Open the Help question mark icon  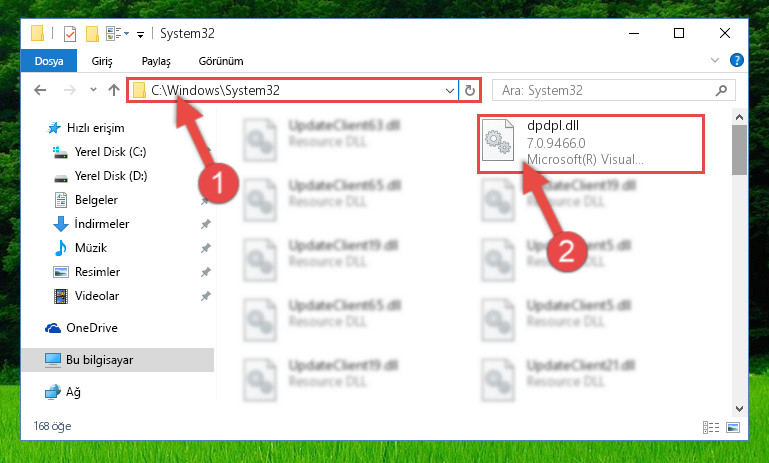pos(736,60)
